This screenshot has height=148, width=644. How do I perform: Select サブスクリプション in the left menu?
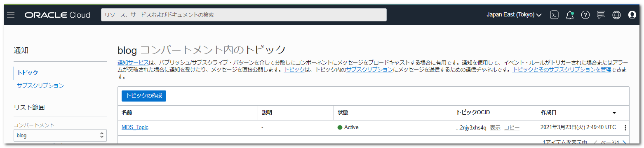tap(40, 86)
